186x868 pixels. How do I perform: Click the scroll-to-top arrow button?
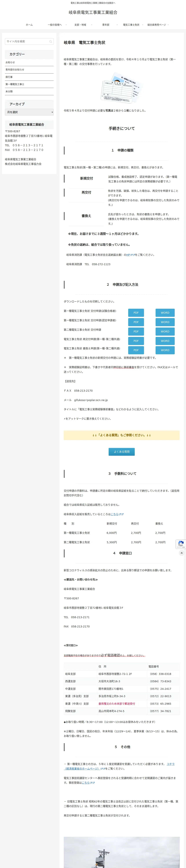(x=182, y=553)
